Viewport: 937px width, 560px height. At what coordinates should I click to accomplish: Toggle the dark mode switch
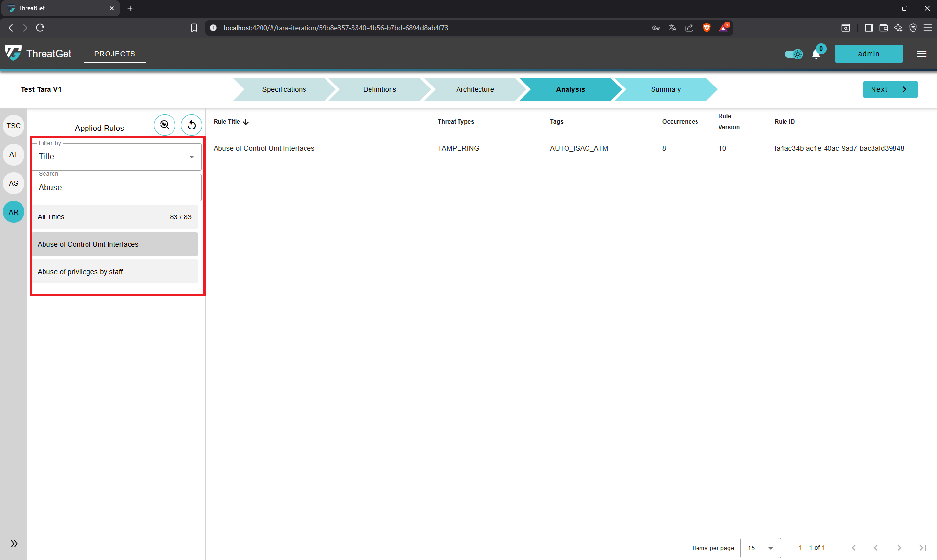[x=793, y=54]
